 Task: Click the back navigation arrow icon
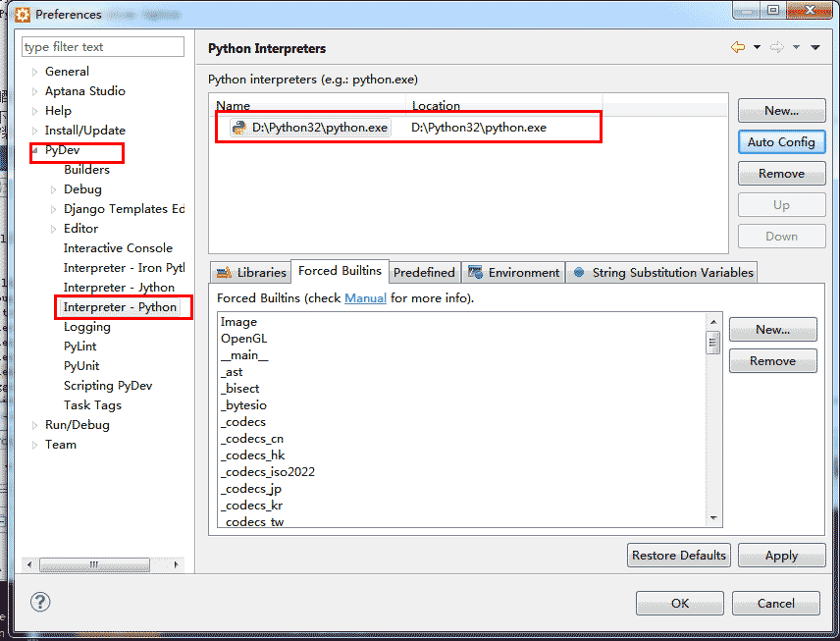pyautogui.click(x=738, y=47)
